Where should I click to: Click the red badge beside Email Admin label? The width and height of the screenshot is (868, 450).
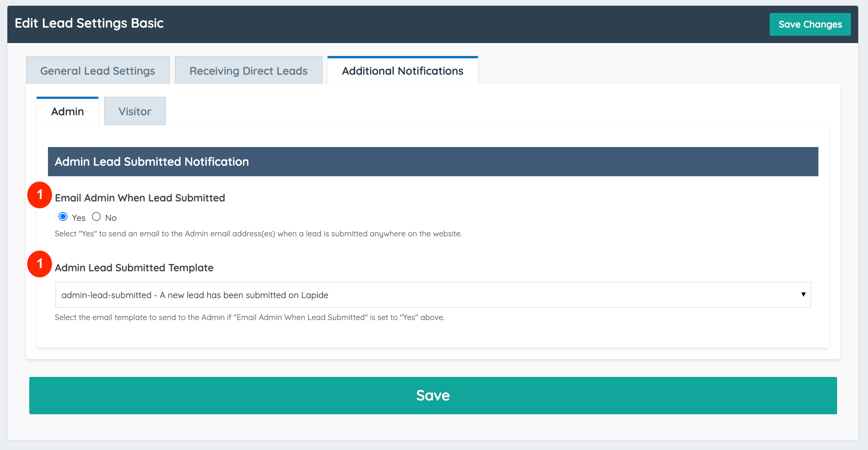click(x=39, y=195)
